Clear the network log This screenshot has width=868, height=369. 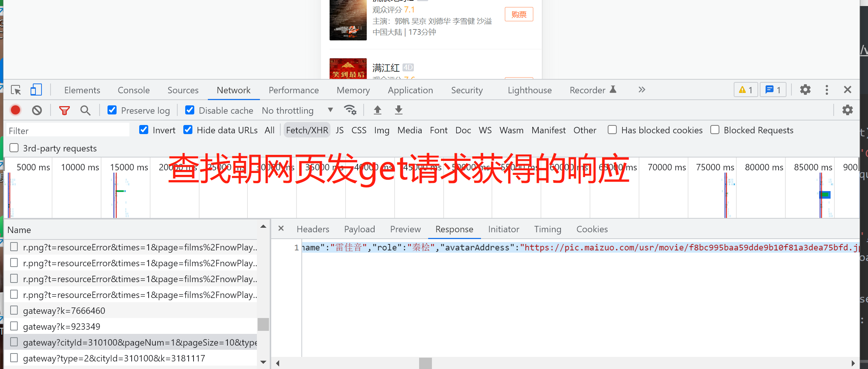37,110
